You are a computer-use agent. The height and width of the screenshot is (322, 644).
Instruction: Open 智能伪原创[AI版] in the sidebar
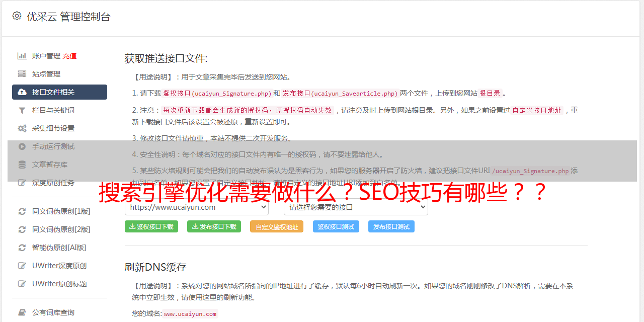click(59, 248)
